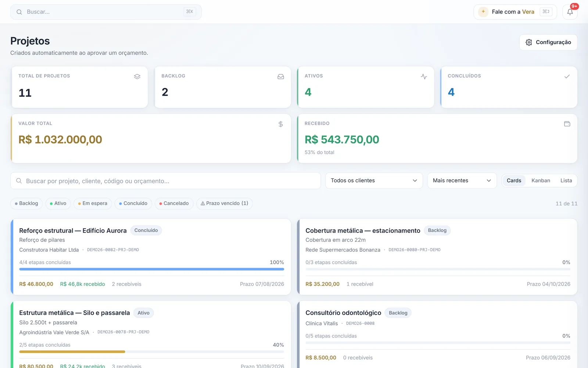Click the Backlog count 2 card
The width and height of the screenshot is (588, 368).
[x=223, y=87]
